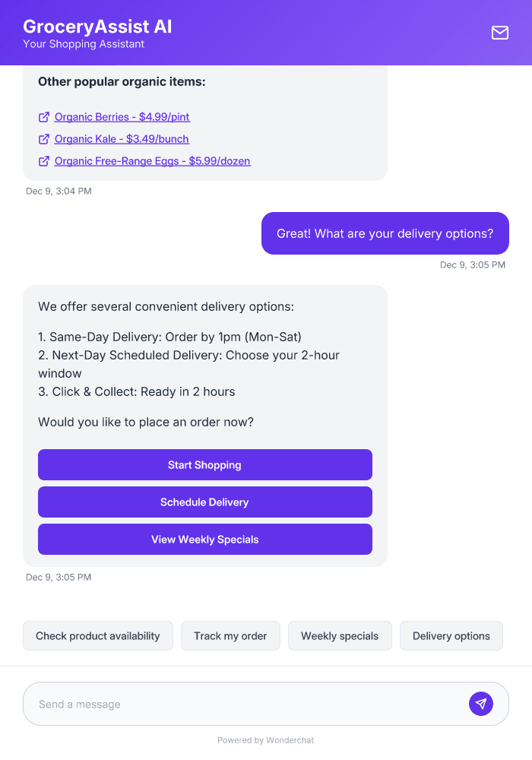Select the Track my order quick reply

[x=230, y=635]
